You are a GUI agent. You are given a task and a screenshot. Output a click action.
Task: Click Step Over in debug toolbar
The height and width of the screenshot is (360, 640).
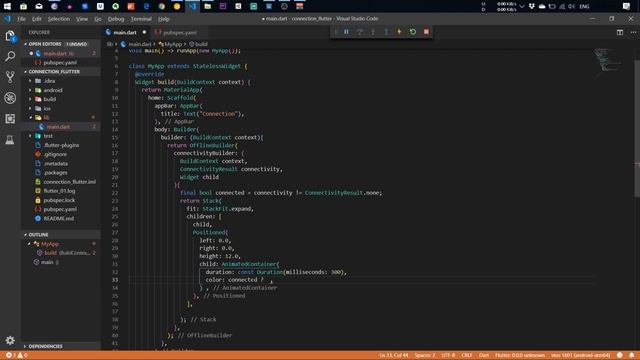(x=360, y=32)
